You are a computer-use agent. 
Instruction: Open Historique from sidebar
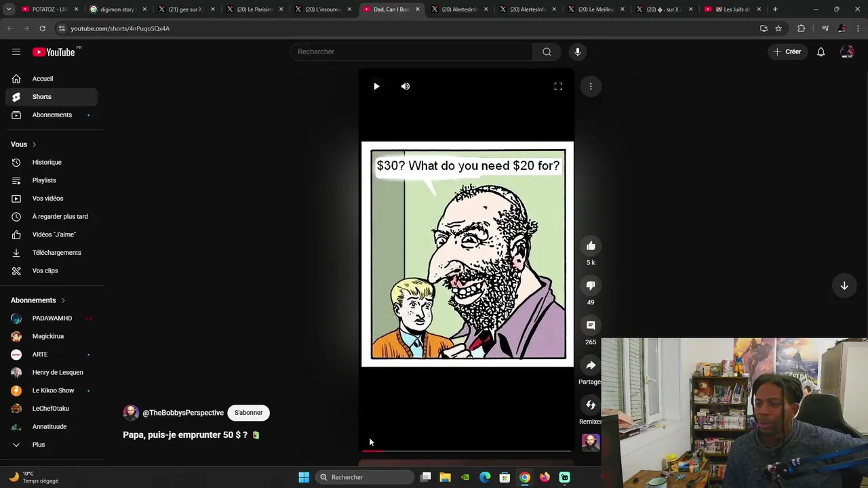coord(52,162)
